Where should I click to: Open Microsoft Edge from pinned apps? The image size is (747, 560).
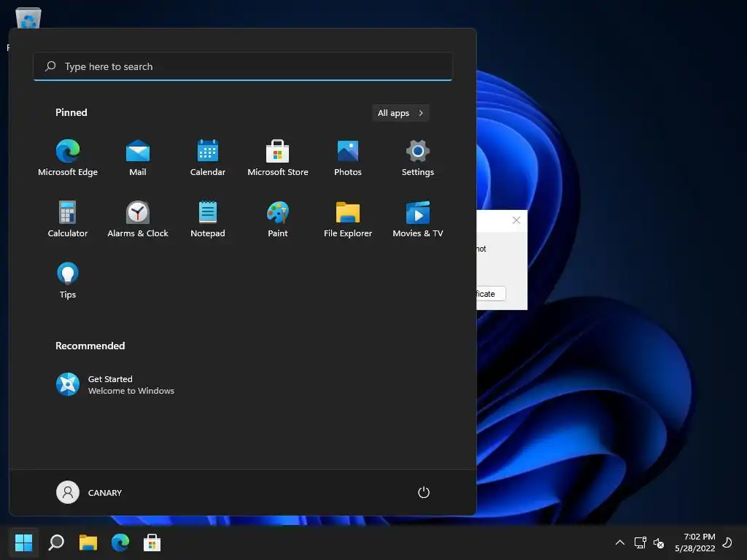68,158
